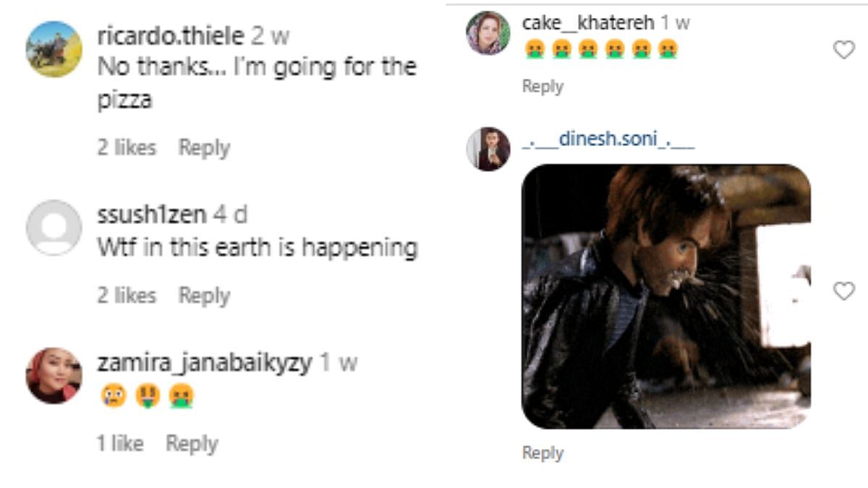This screenshot has height=488, width=868.
Task: Like dinesh.soni's GIF comment with heart
Action: pyautogui.click(x=844, y=291)
